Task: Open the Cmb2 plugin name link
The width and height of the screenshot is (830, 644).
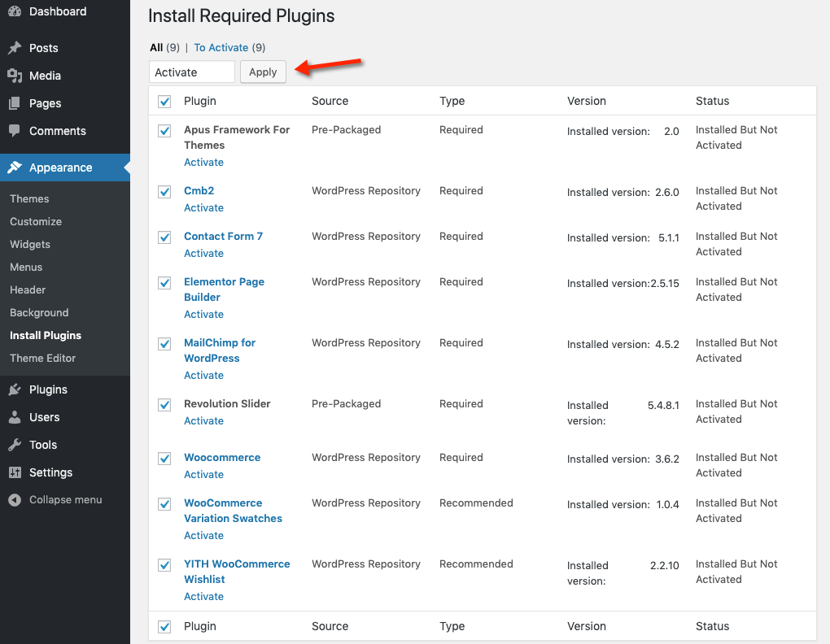Action: pos(199,191)
